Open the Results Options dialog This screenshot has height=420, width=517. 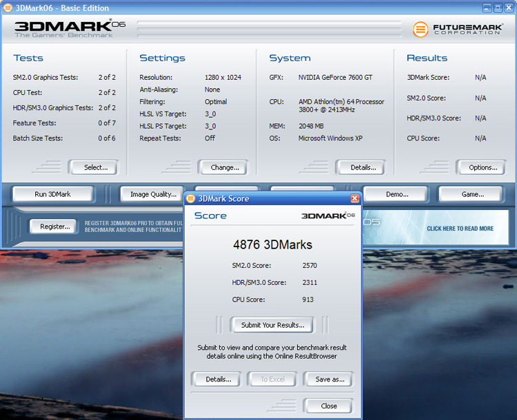tap(481, 167)
